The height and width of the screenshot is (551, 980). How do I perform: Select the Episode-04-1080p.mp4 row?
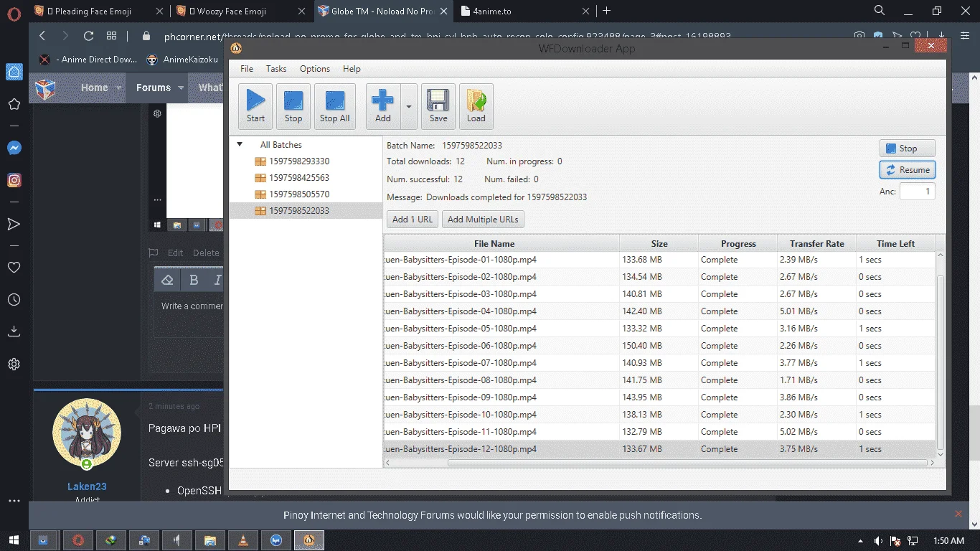click(660, 311)
